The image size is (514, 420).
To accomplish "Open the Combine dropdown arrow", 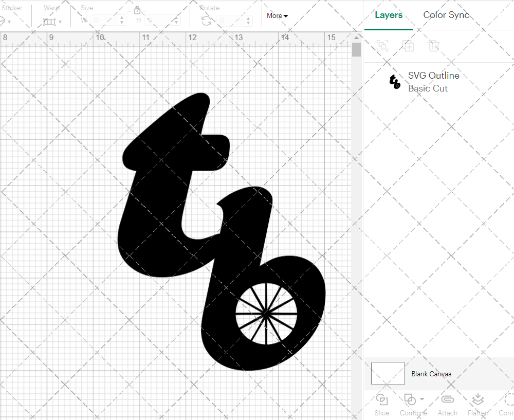I will (x=422, y=399).
